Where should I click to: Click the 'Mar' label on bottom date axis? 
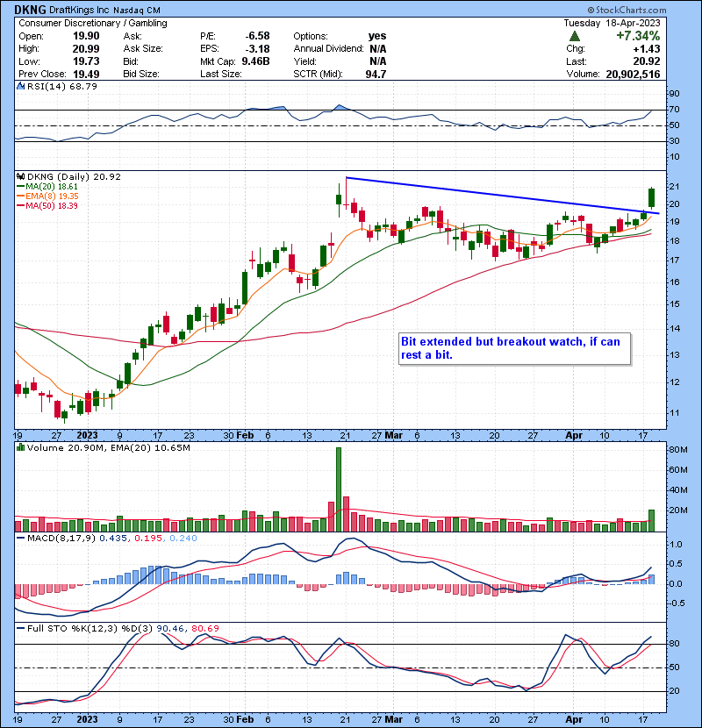pos(393,719)
